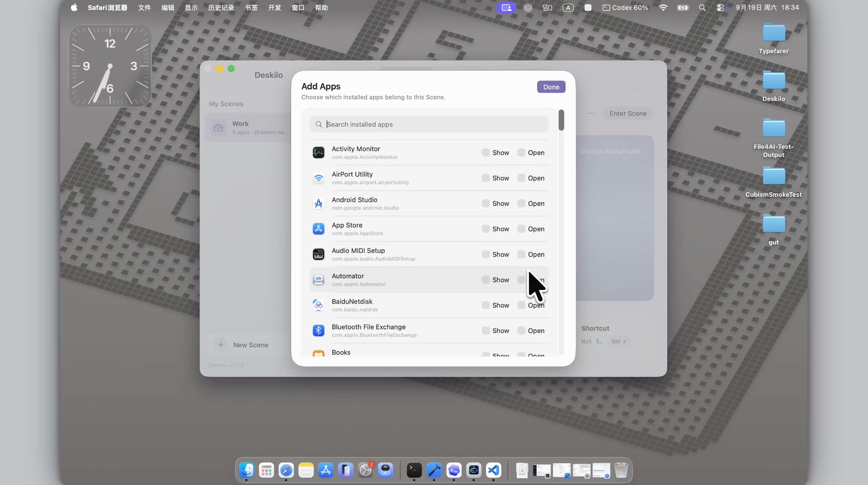This screenshot has width=868, height=485.
Task: Click the com.apple.Automator bundle ID text
Action: point(359,285)
